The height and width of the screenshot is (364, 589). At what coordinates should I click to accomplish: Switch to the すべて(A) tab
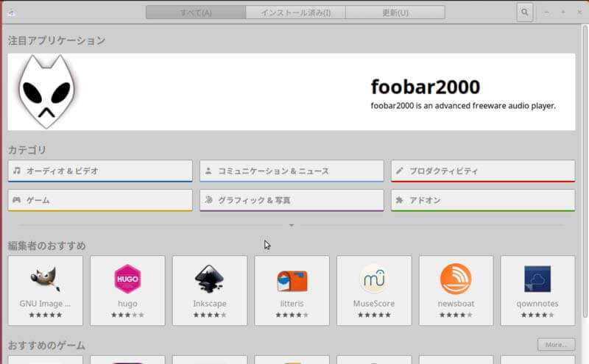click(196, 13)
